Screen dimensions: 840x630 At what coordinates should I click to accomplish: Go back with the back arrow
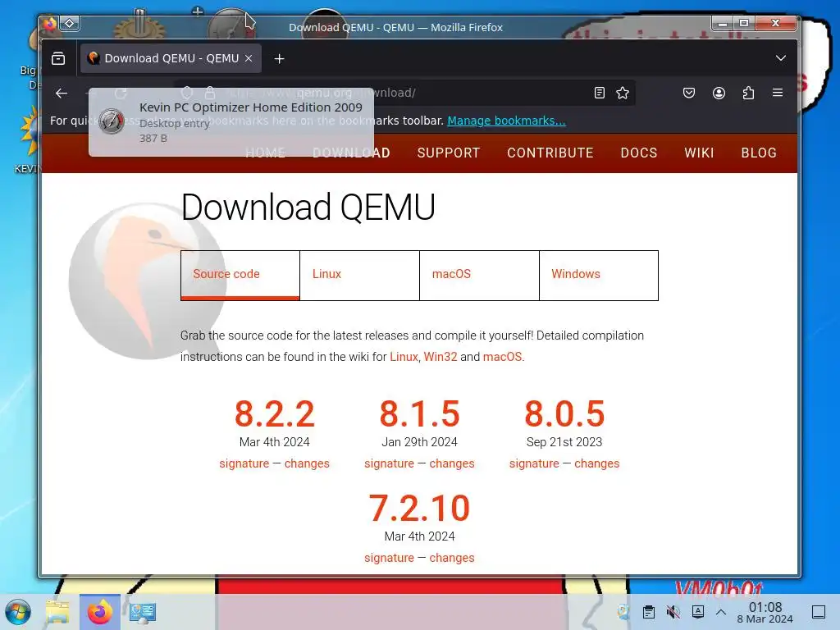(62, 94)
